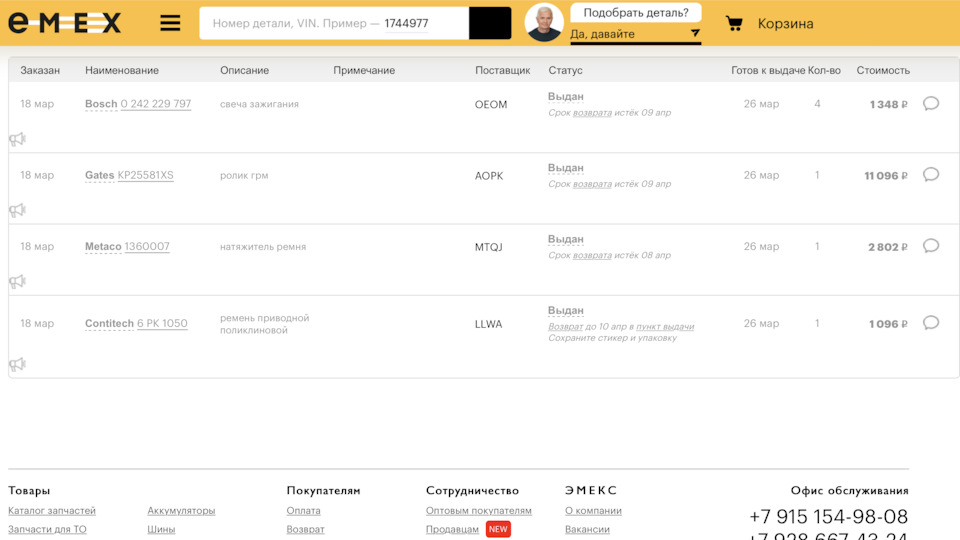960x540 pixels.
Task: Click megaphone icon under Contitech row
Action: (17, 364)
